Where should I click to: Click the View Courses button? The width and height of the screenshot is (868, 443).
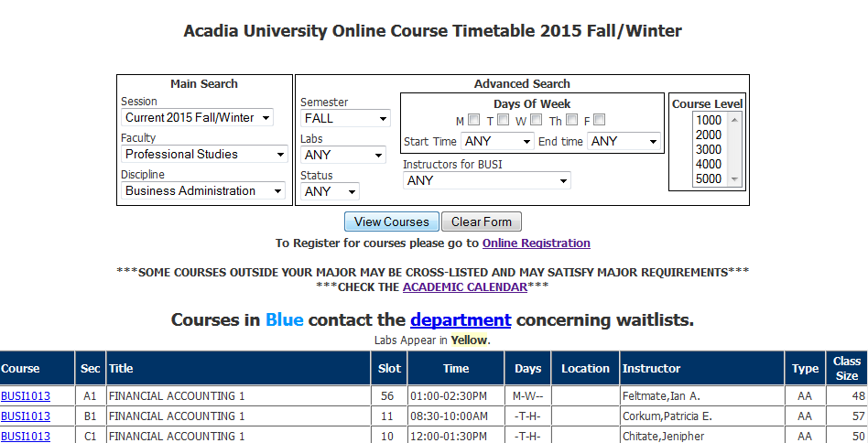pos(392,221)
